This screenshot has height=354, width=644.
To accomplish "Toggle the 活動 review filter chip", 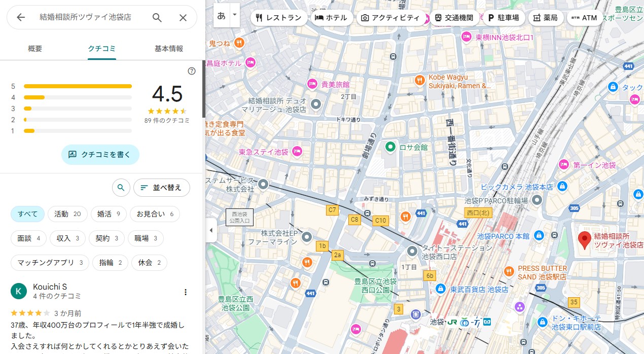I will (67, 214).
